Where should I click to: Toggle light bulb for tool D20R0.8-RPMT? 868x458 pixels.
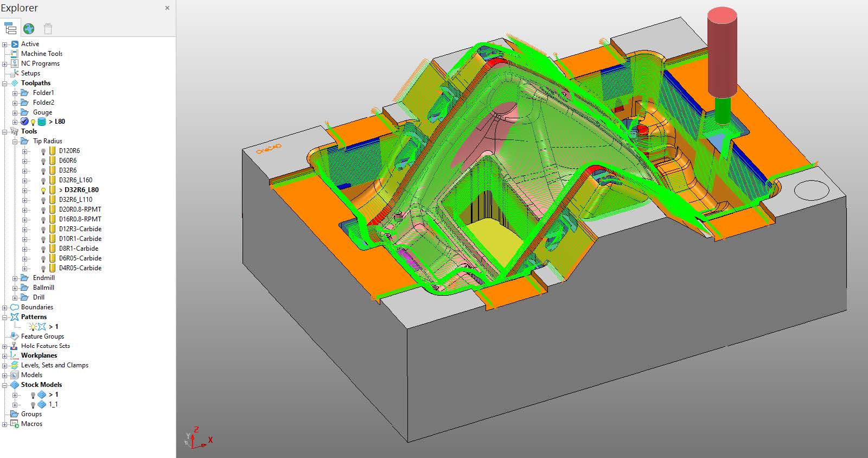pos(43,210)
